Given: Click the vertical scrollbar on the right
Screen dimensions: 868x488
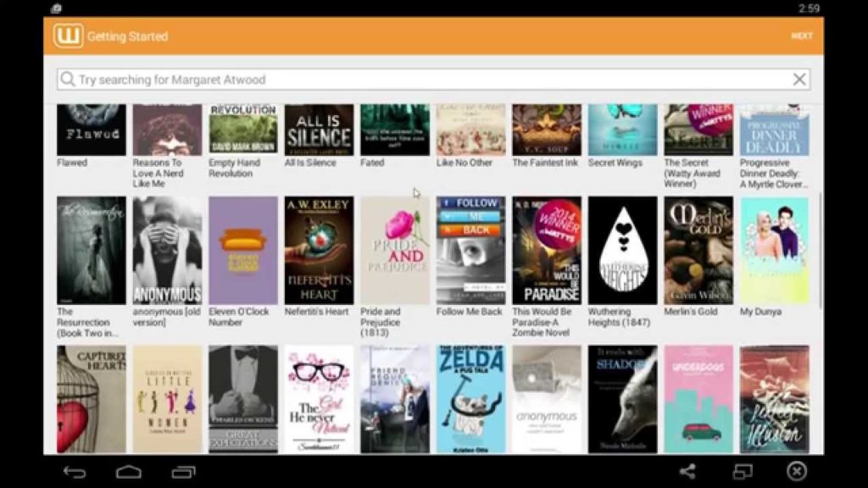Looking at the screenshot, I should [x=821, y=251].
